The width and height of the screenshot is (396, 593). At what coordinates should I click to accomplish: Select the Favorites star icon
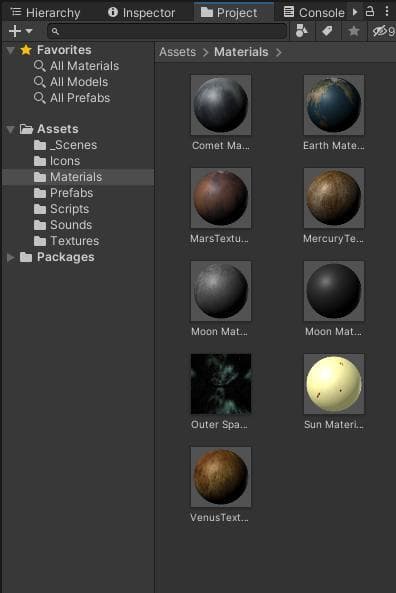(x=26, y=50)
